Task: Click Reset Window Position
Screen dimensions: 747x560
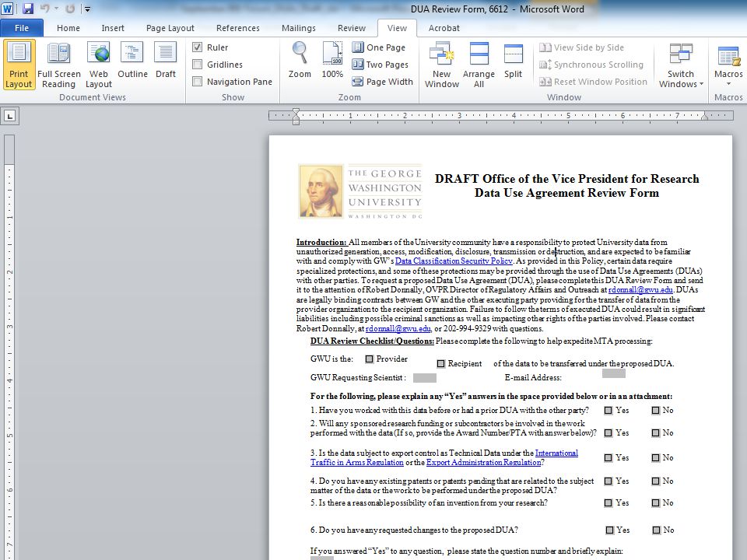Action: 593,82
